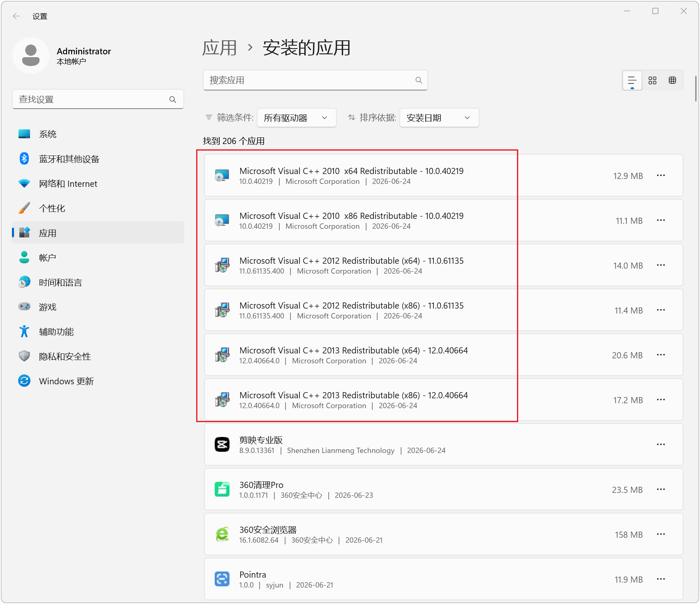The height and width of the screenshot is (604, 700).
Task: Click the back arrow in Settings title bar
Action: [x=16, y=16]
